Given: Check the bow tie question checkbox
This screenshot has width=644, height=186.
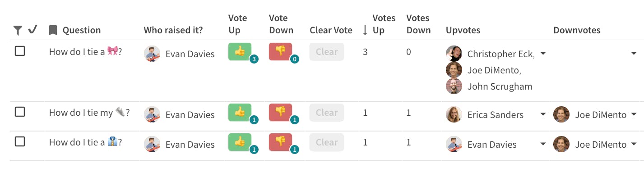Looking at the screenshot, I should (20, 51).
